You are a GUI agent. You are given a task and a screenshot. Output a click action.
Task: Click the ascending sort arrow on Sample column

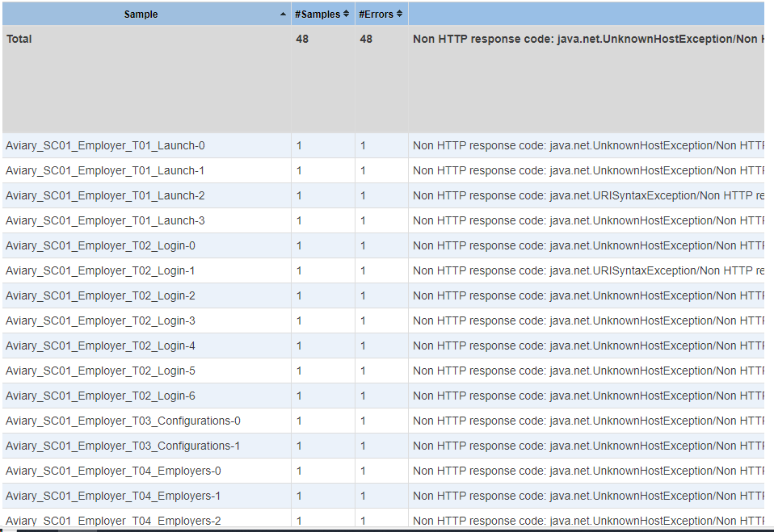[282, 13]
